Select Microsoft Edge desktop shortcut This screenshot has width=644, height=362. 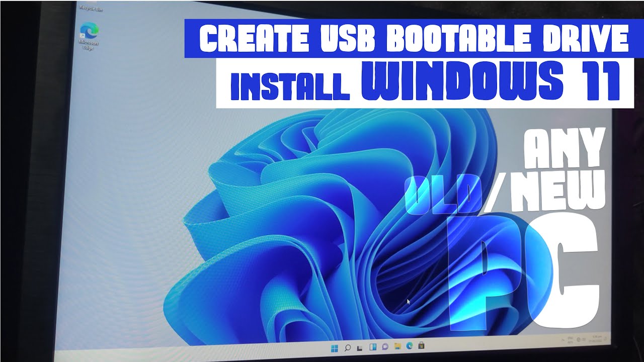click(88, 36)
